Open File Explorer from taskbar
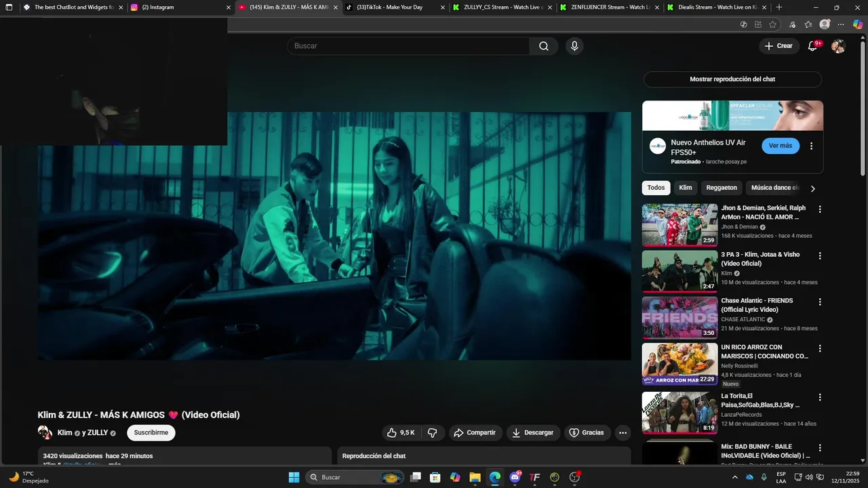The image size is (868, 488). [475, 477]
